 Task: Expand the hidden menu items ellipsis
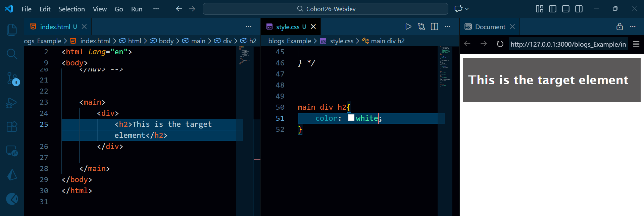(156, 9)
